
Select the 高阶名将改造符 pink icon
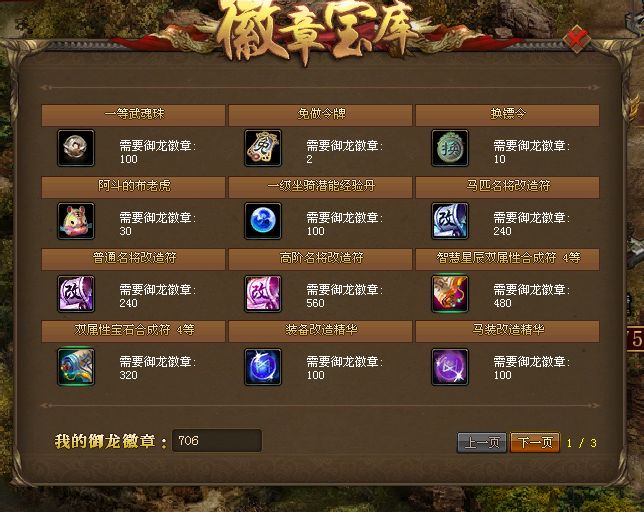[x=263, y=294]
